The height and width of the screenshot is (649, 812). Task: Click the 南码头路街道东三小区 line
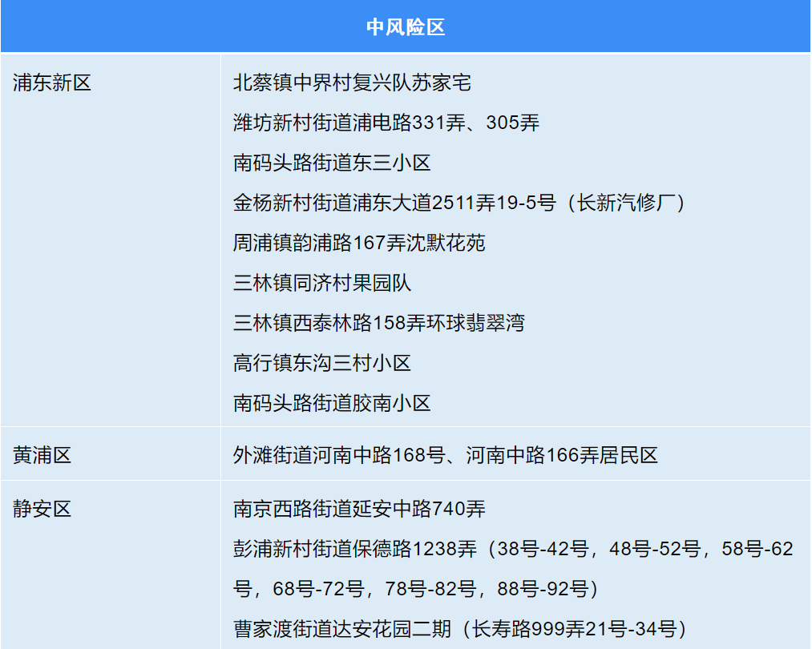[x=332, y=163]
